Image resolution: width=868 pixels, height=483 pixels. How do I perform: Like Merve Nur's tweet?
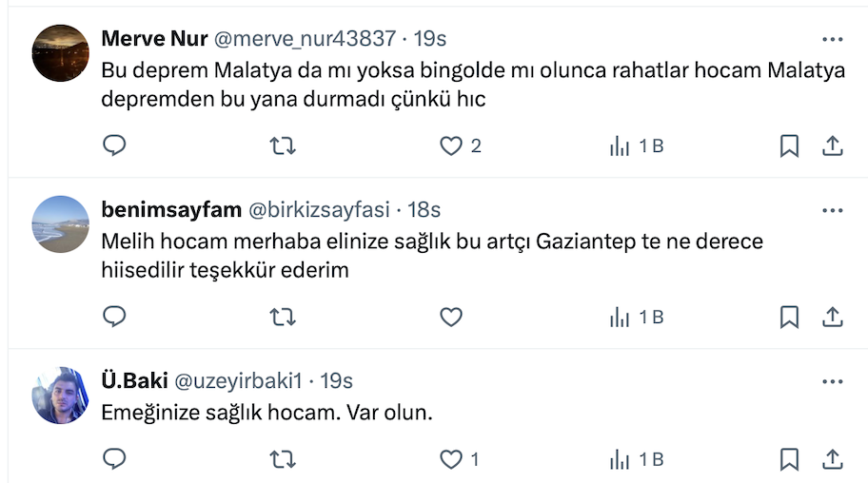[450, 145]
